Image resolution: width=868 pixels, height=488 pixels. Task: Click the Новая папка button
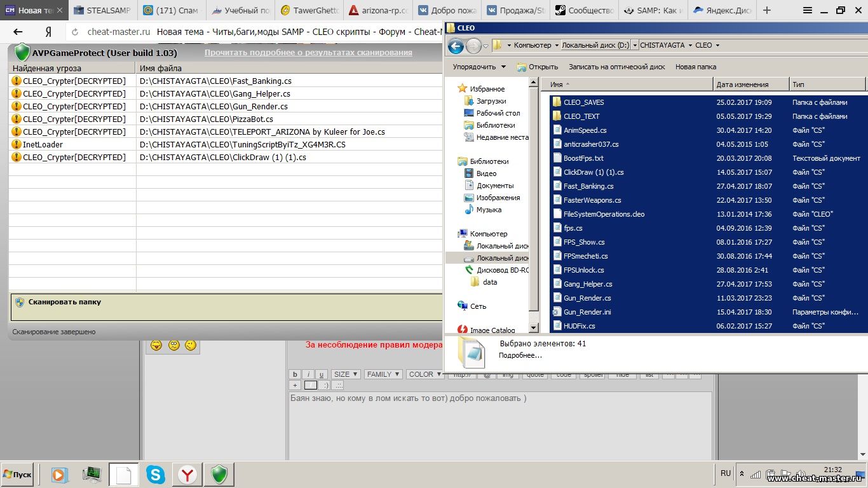click(695, 67)
